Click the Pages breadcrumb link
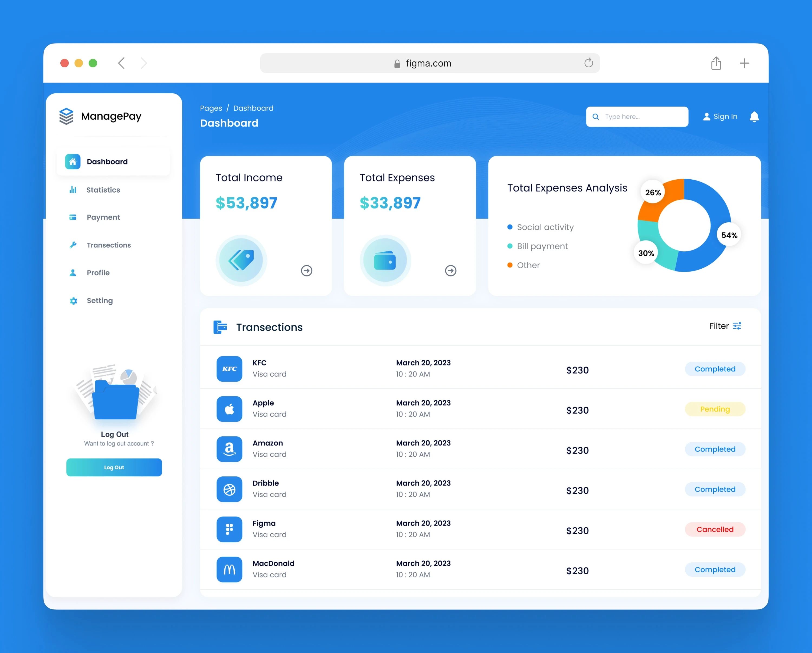Image resolution: width=812 pixels, height=653 pixels. pos(211,108)
